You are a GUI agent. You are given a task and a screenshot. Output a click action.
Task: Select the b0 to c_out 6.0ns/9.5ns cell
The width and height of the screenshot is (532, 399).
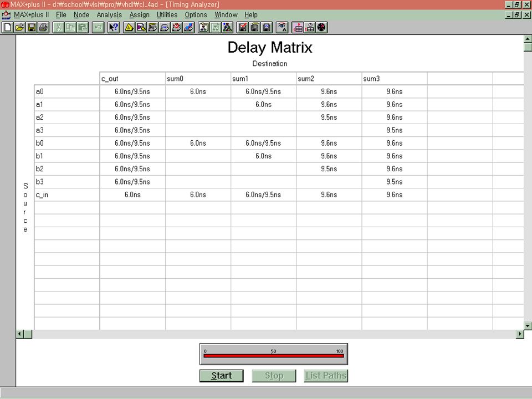click(x=132, y=143)
